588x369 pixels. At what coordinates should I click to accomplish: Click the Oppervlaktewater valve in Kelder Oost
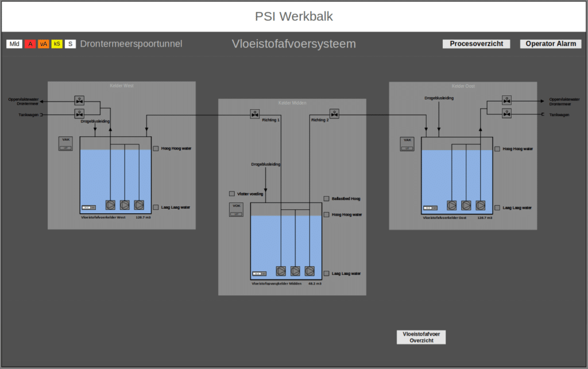(506, 100)
